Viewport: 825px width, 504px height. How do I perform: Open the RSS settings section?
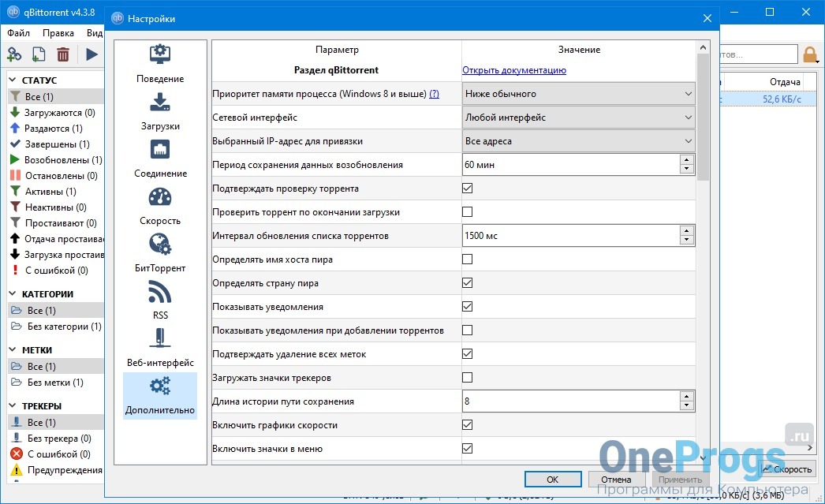[160, 301]
